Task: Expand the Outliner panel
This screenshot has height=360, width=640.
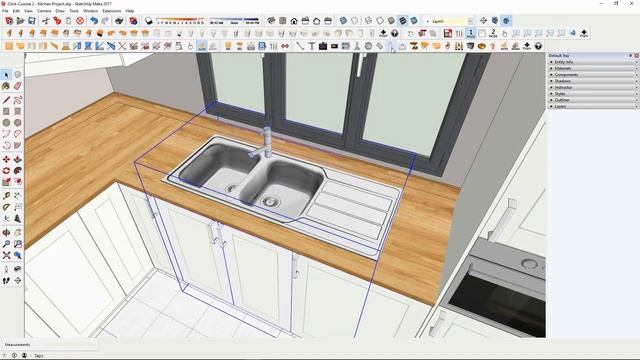Action: [x=593, y=100]
